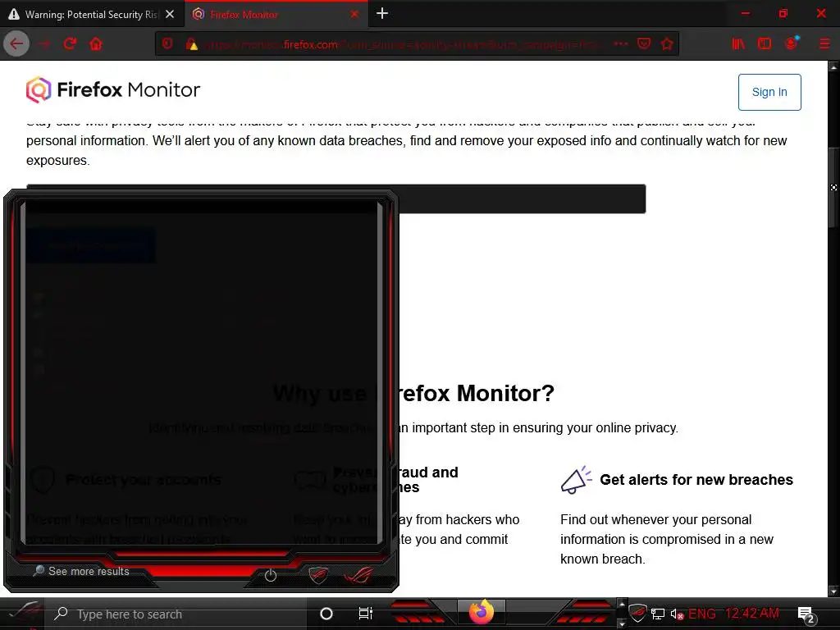Open a new browser tab
Screen dimensions: 840x630
pyautogui.click(x=382, y=13)
